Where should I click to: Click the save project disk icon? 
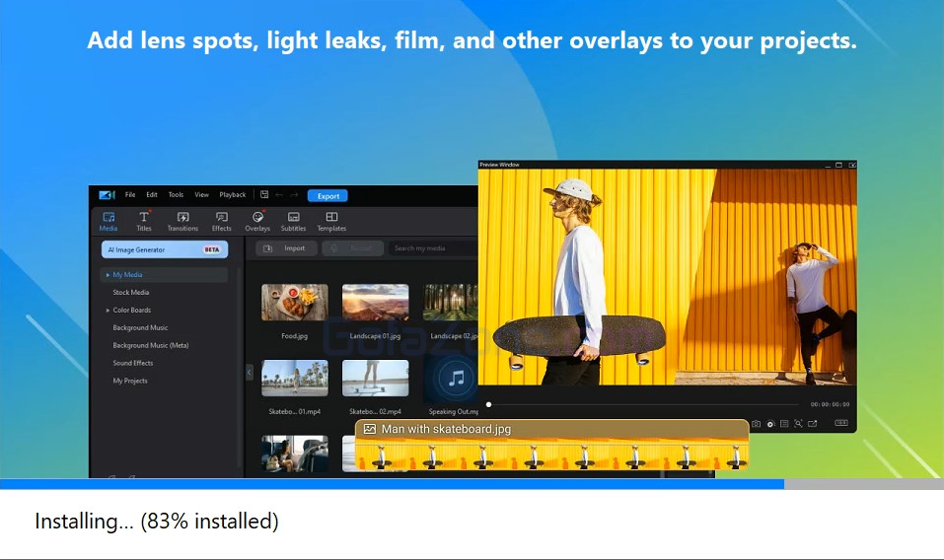click(264, 195)
